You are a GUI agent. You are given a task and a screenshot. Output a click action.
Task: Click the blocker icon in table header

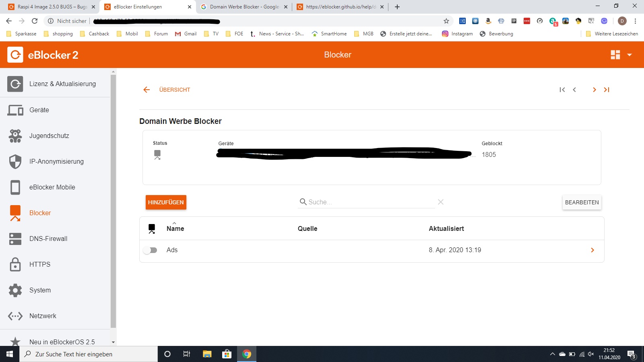pyautogui.click(x=152, y=228)
